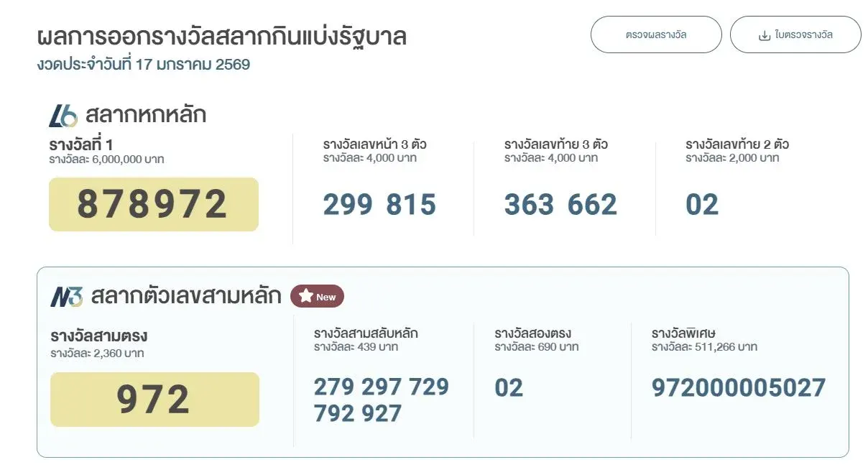
Task: Click the star icon in the New badge
Action: pyautogui.click(x=305, y=296)
